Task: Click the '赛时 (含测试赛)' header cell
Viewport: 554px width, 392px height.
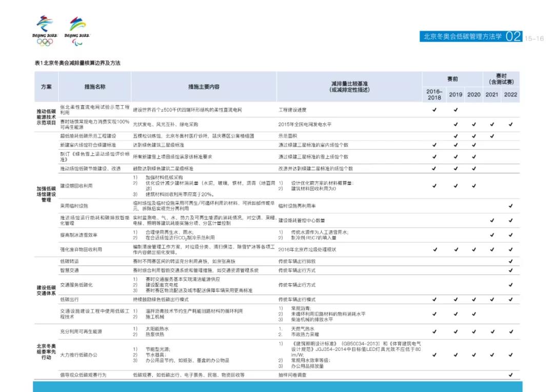Action: point(501,79)
